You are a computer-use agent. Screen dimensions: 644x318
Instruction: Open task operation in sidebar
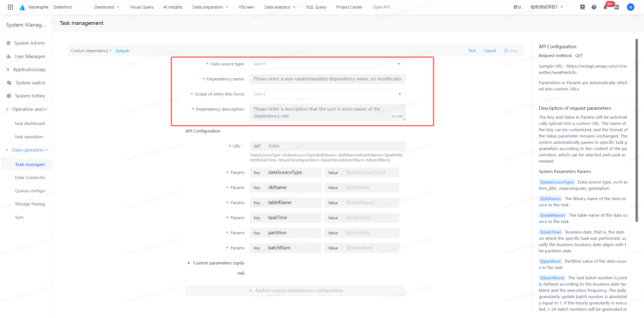(30, 137)
